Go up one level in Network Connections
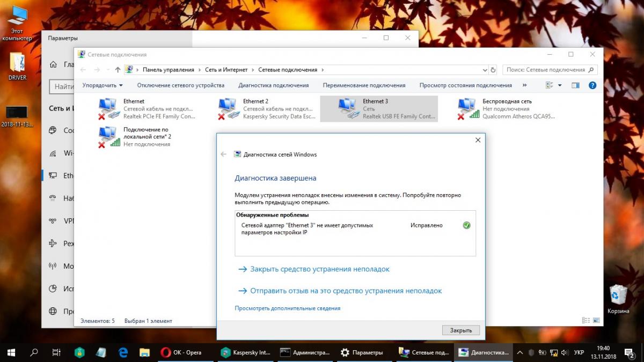The height and width of the screenshot is (362, 644). click(118, 70)
